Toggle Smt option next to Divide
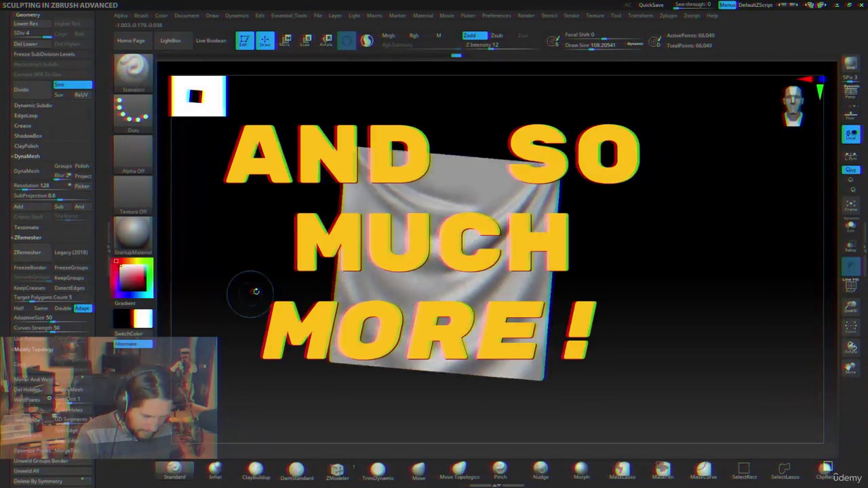Viewport: 868px width, 488px height. coord(73,85)
